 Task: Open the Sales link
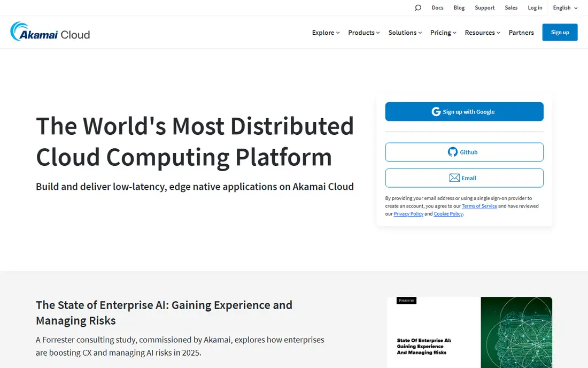(510, 8)
